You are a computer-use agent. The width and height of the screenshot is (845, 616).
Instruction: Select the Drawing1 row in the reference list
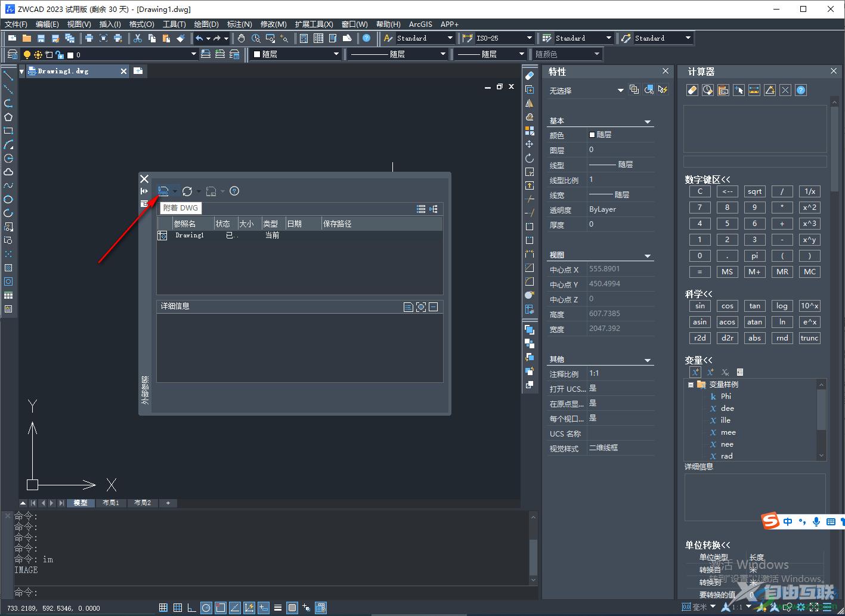[x=299, y=236]
